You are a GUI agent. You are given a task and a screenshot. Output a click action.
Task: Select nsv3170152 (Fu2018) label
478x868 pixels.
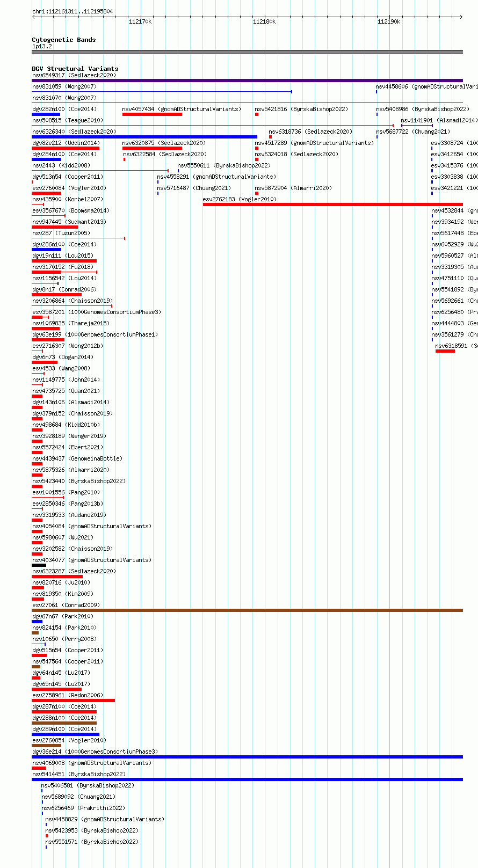coord(63,267)
